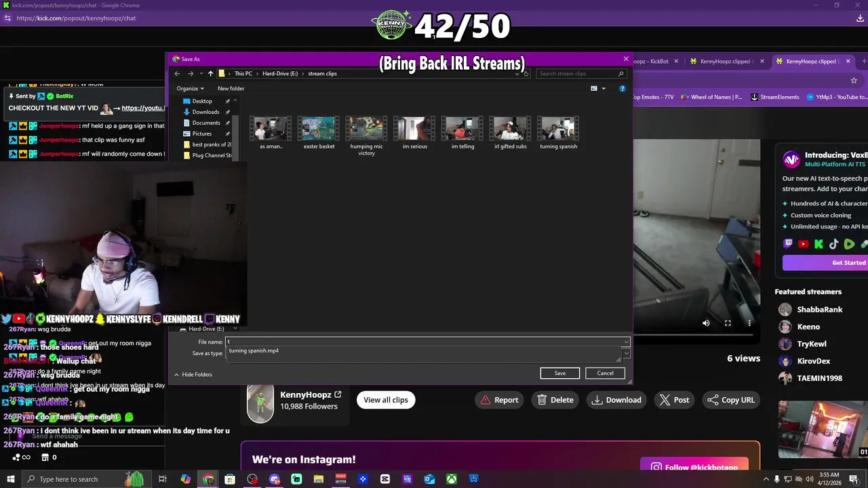
Task: Open TryKewl featured streamer
Action: point(803,344)
